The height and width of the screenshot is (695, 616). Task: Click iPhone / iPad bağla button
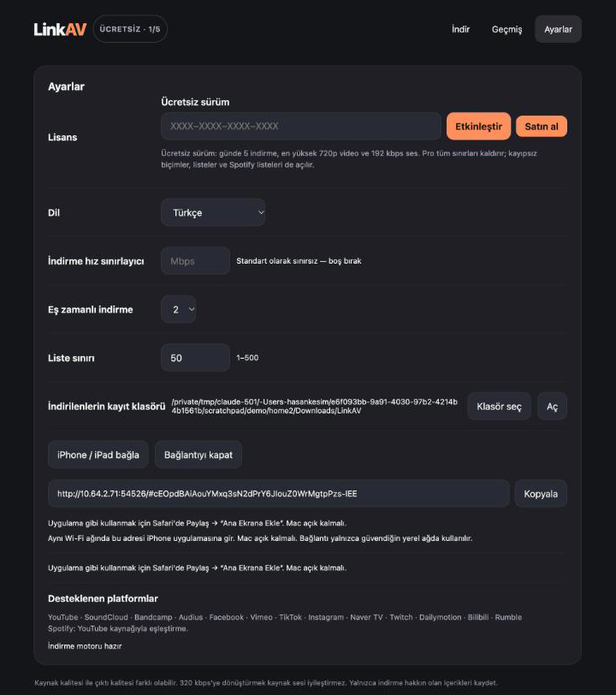(98, 454)
